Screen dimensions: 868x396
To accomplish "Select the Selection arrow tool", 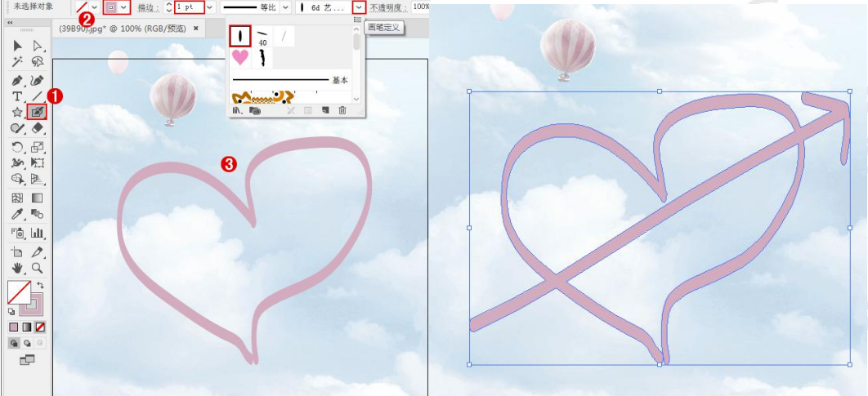I will 18,45.
